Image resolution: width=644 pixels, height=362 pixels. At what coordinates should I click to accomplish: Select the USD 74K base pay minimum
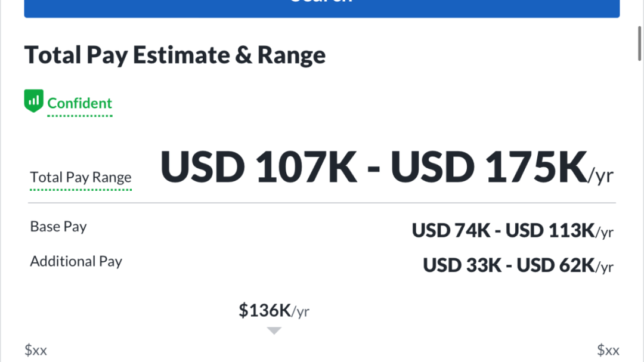pyautogui.click(x=451, y=231)
